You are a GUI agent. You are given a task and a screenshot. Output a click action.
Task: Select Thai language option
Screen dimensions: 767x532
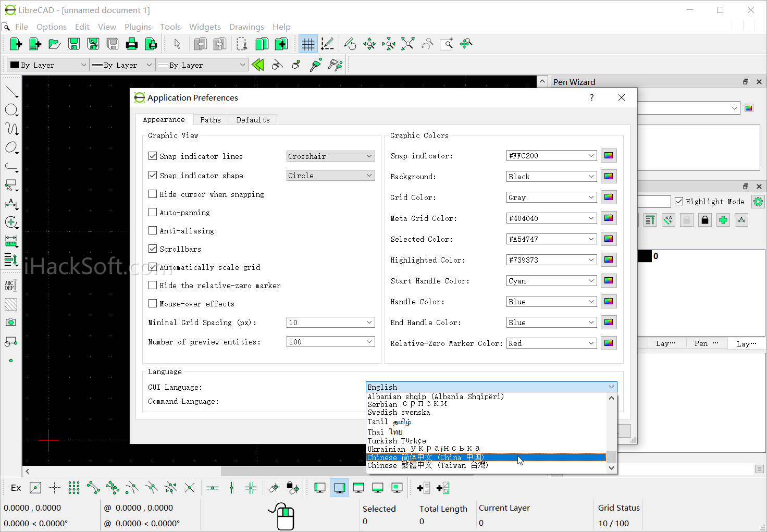click(x=486, y=431)
